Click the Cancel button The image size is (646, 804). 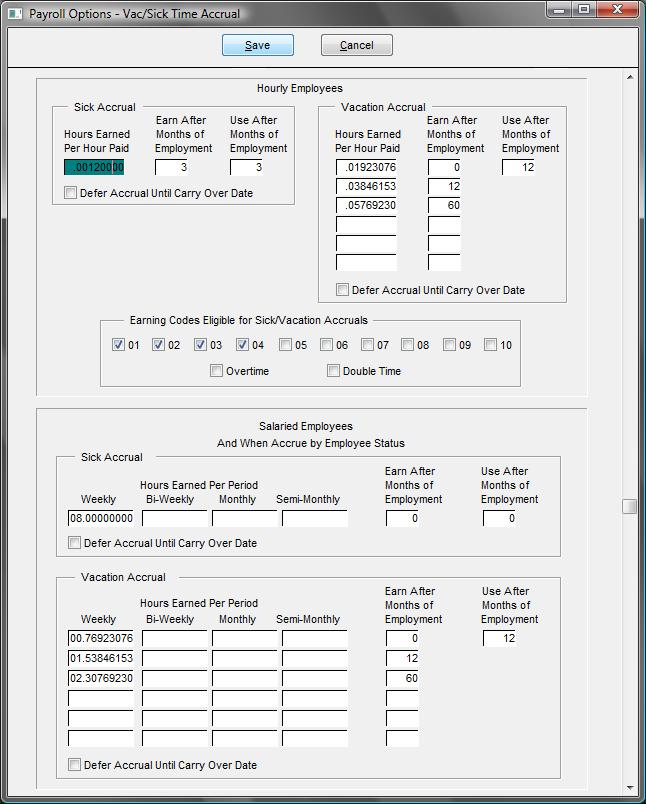coord(357,45)
